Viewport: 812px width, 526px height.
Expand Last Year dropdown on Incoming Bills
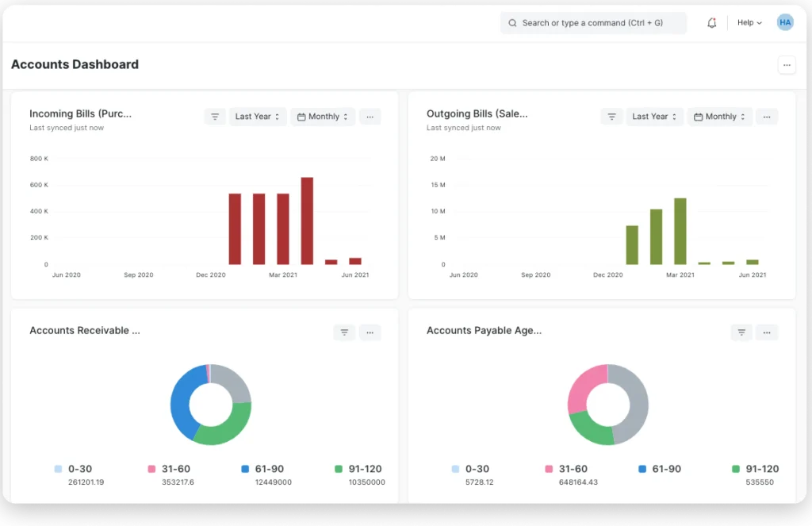258,117
